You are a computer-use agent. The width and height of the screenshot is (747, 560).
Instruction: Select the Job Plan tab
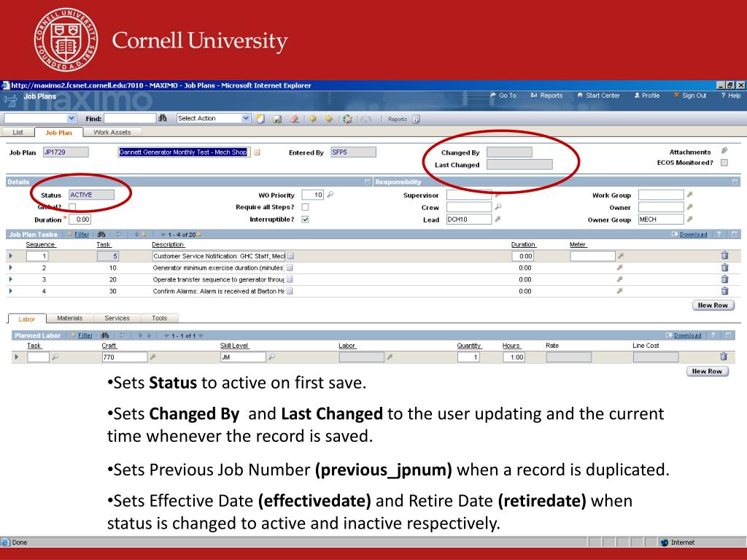coord(58,133)
